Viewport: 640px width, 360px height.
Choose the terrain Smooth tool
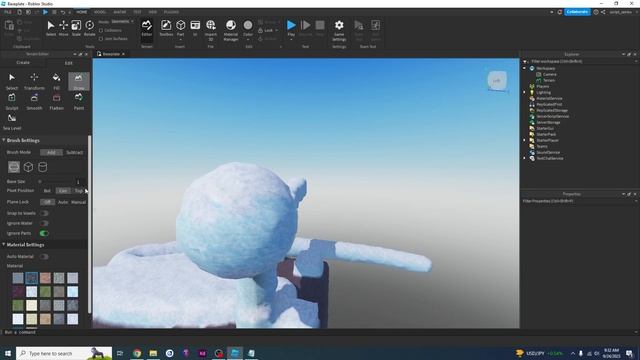(34, 102)
